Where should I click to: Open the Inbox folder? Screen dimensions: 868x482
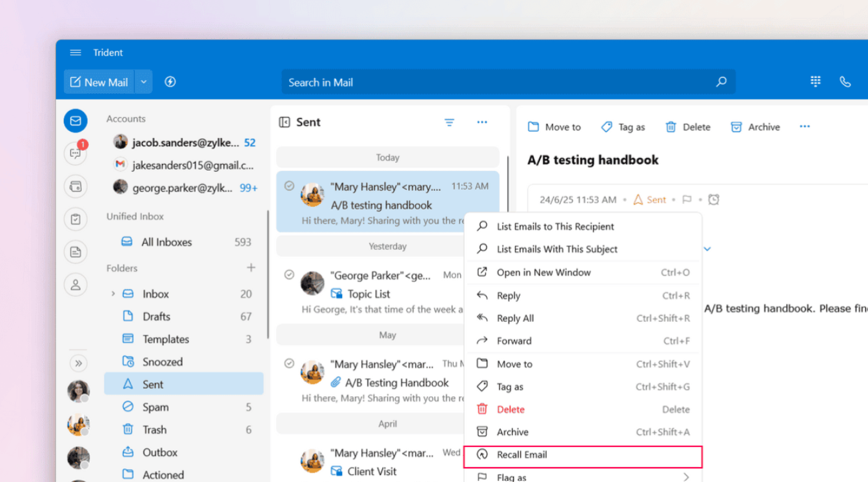185,294
